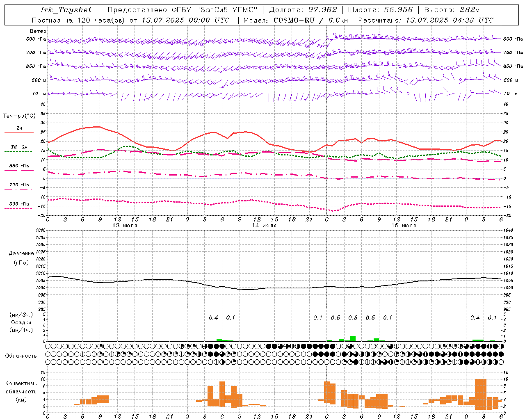The height and width of the screenshot is (420, 525).
Task: Click the Облачность cloud cover label
Action: pyautogui.click(x=21, y=356)
